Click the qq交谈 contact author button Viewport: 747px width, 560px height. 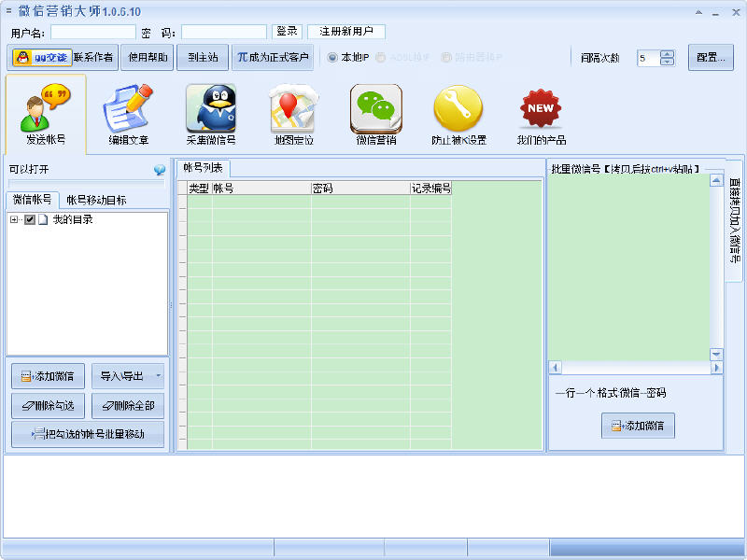[x=63, y=58]
